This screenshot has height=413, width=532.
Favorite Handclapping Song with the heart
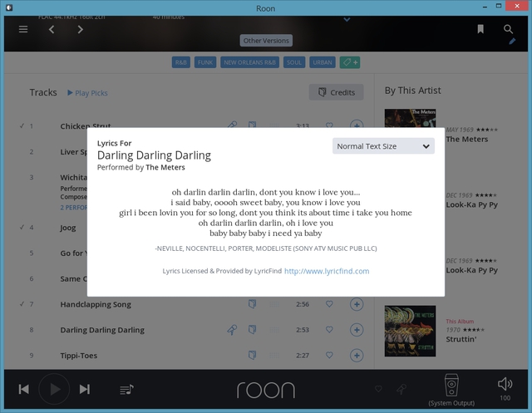(x=329, y=304)
